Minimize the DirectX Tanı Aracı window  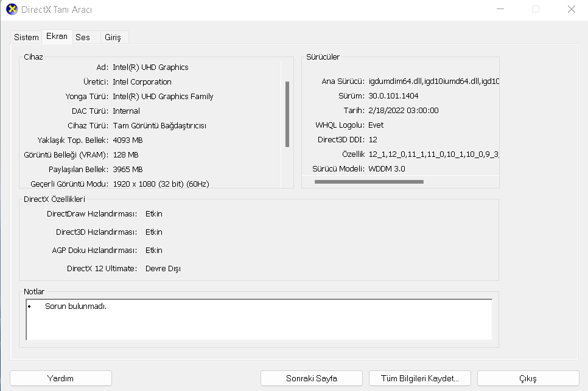click(x=500, y=9)
